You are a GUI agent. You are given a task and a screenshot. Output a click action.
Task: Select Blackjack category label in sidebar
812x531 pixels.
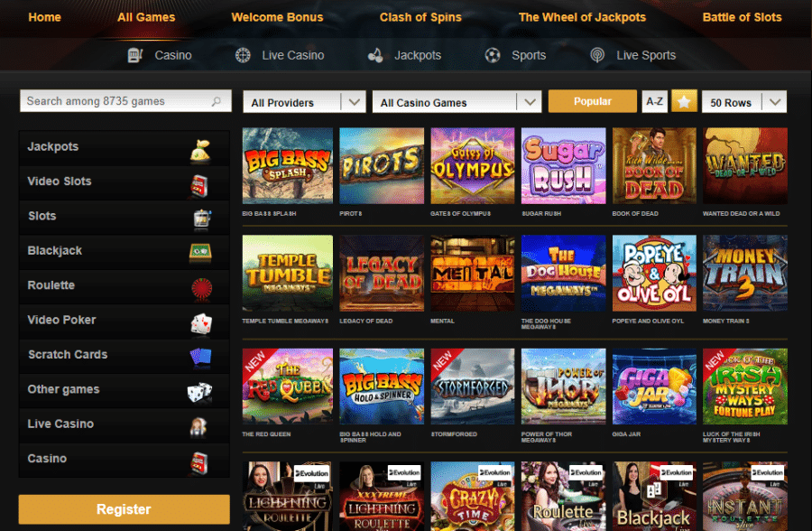55,250
